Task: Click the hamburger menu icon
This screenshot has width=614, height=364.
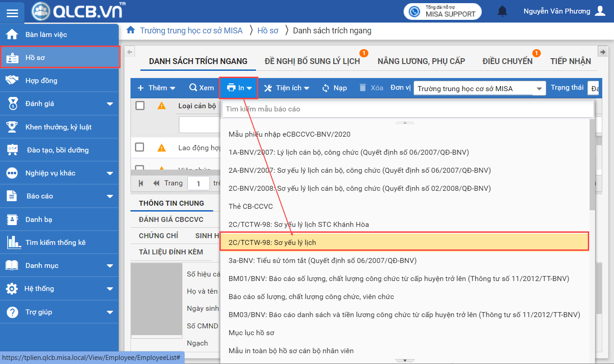Action: [x=12, y=13]
